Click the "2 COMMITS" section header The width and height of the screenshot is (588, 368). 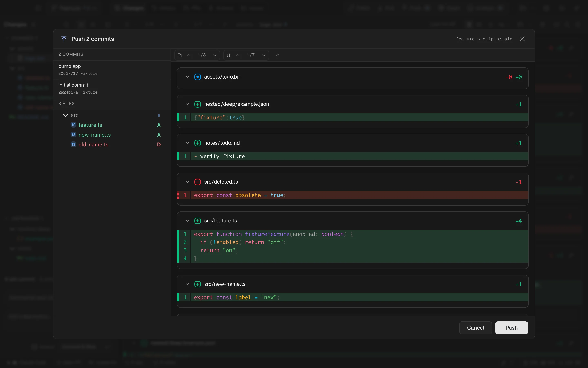[x=71, y=54]
